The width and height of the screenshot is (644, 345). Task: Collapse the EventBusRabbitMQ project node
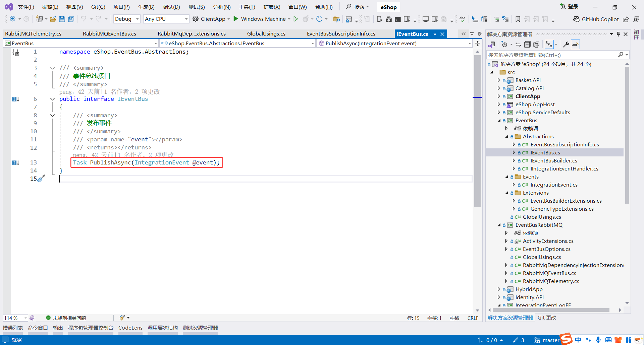click(499, 225)
